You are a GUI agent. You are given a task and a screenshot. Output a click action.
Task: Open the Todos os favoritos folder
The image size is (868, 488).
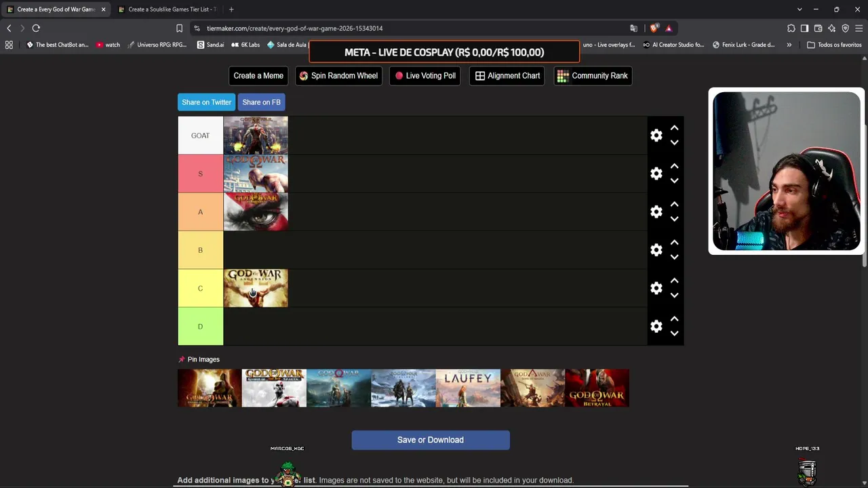coord(834,45)
